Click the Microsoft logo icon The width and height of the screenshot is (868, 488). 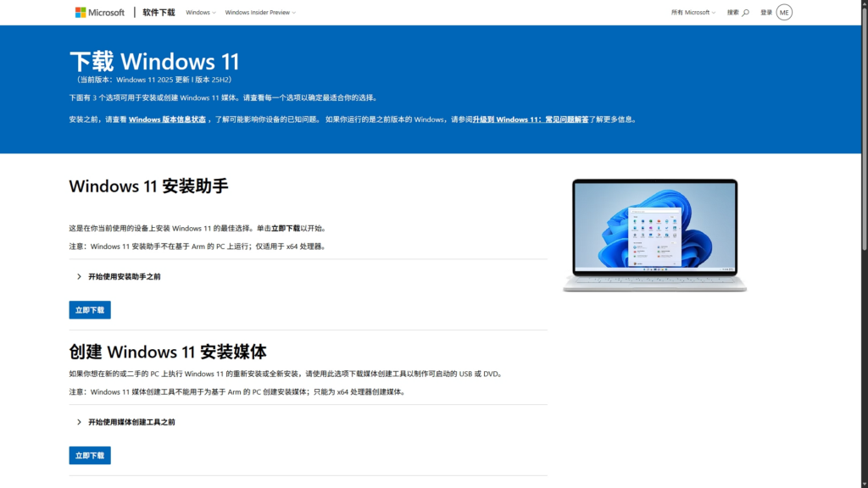[81, 12]
